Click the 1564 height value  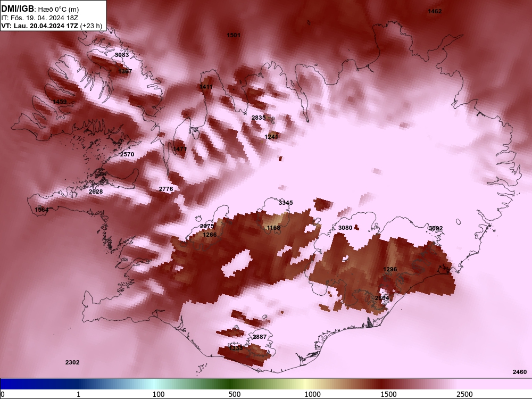point(41,209)
